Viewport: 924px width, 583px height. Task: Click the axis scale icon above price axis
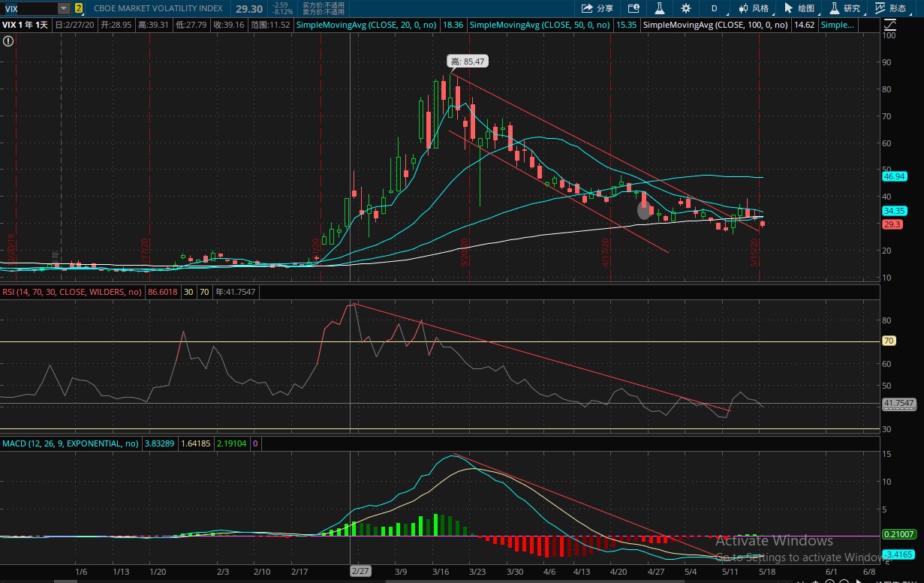889,25
